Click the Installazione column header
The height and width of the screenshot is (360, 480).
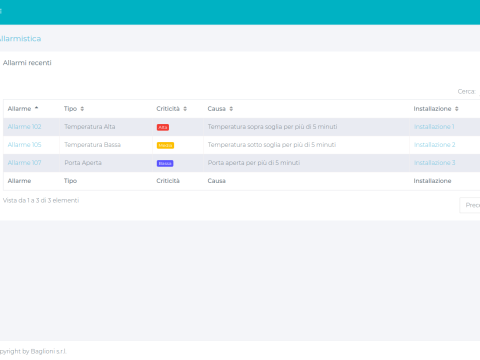pyautogui.click(x=445, y=109)
